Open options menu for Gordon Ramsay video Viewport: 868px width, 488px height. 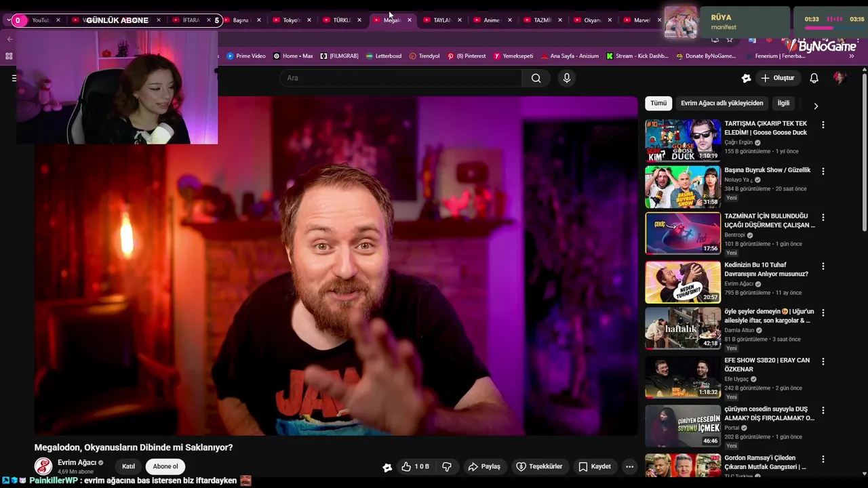coord(823,459)
